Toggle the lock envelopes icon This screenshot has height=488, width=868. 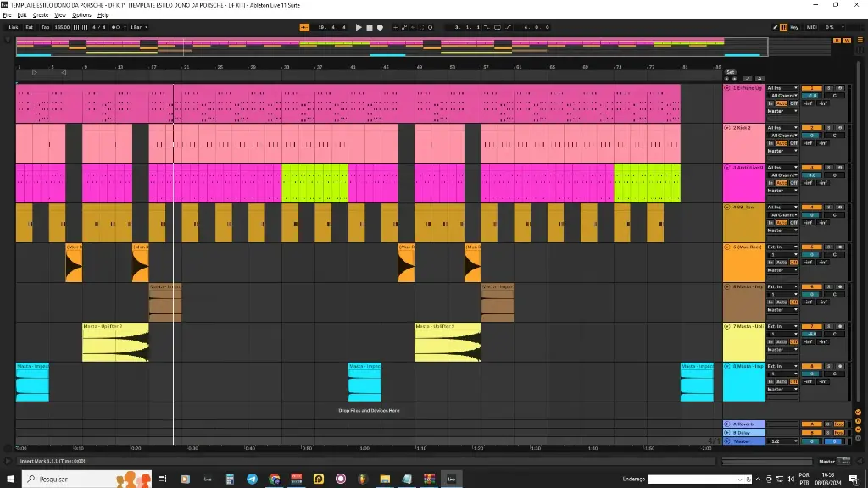point(759,79)
